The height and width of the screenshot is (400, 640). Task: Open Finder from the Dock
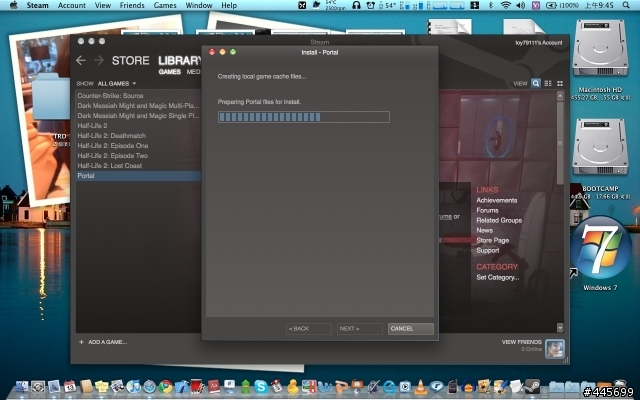22,387
